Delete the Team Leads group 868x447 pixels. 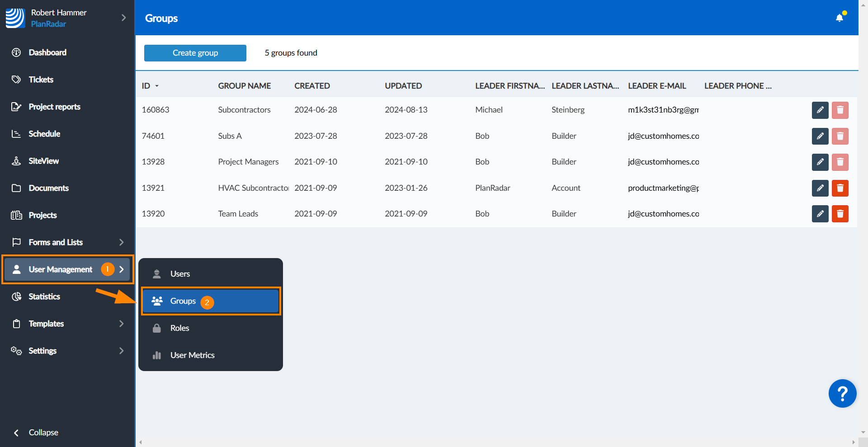(840, 214)
